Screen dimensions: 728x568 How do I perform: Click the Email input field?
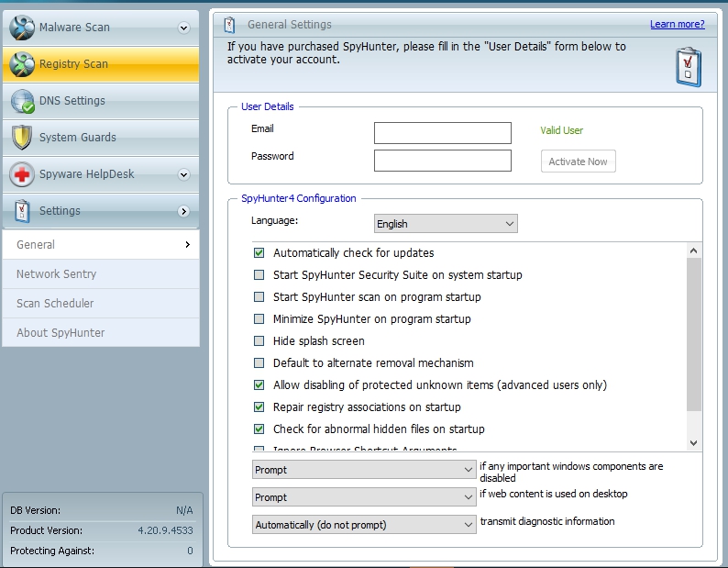click(x=443, y=133)
